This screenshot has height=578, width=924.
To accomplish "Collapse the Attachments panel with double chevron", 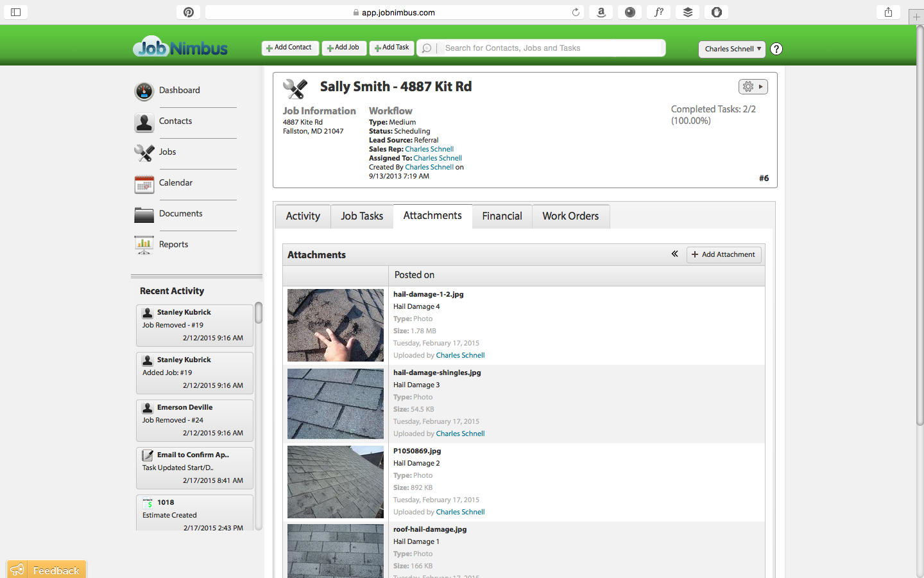I will 675,254.
